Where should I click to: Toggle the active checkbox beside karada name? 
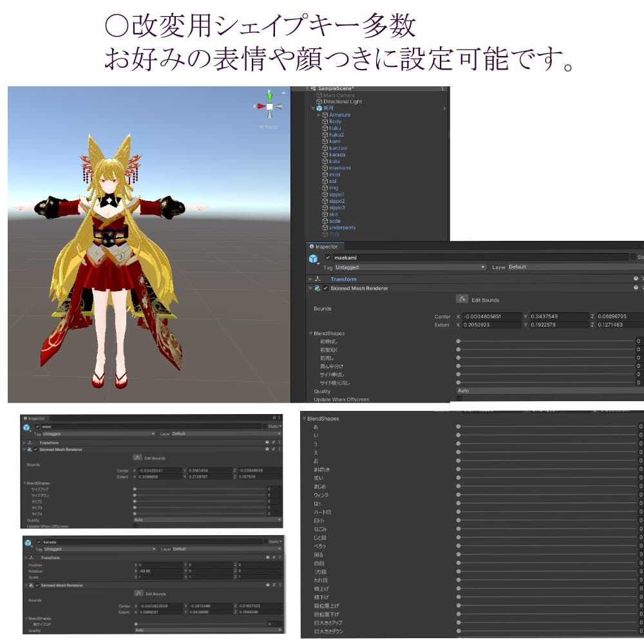click(39, 542)
